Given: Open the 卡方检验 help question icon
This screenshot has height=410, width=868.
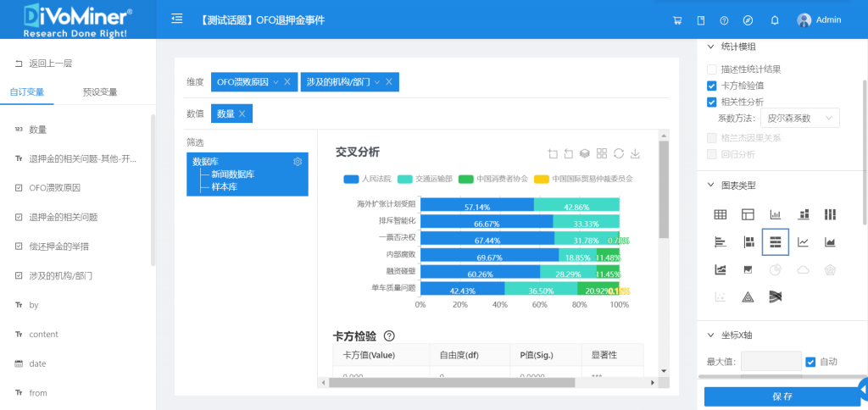Looking at the screenshot, I should (389, 335).
